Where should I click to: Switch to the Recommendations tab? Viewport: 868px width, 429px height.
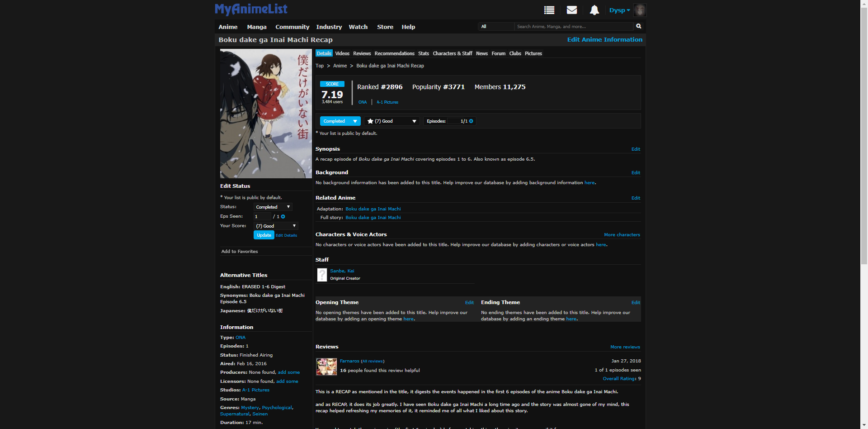[x=394, y=53]
